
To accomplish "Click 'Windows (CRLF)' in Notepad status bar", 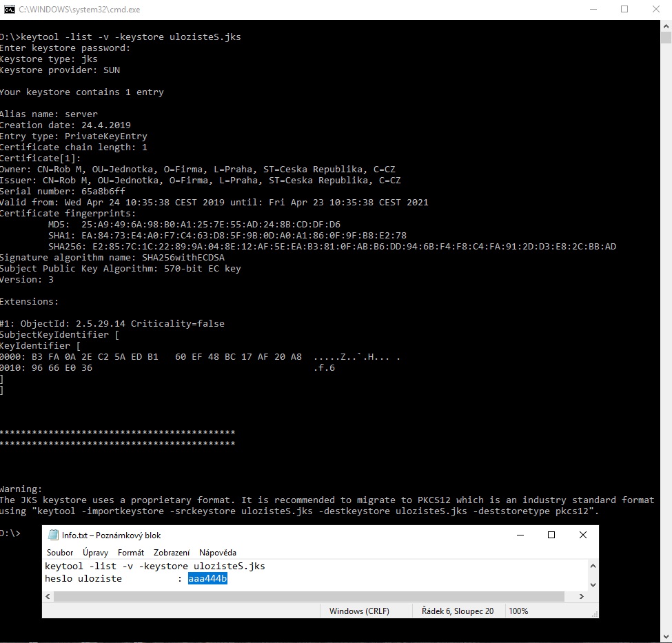I will pyautogui.click(x=359, y=611).
